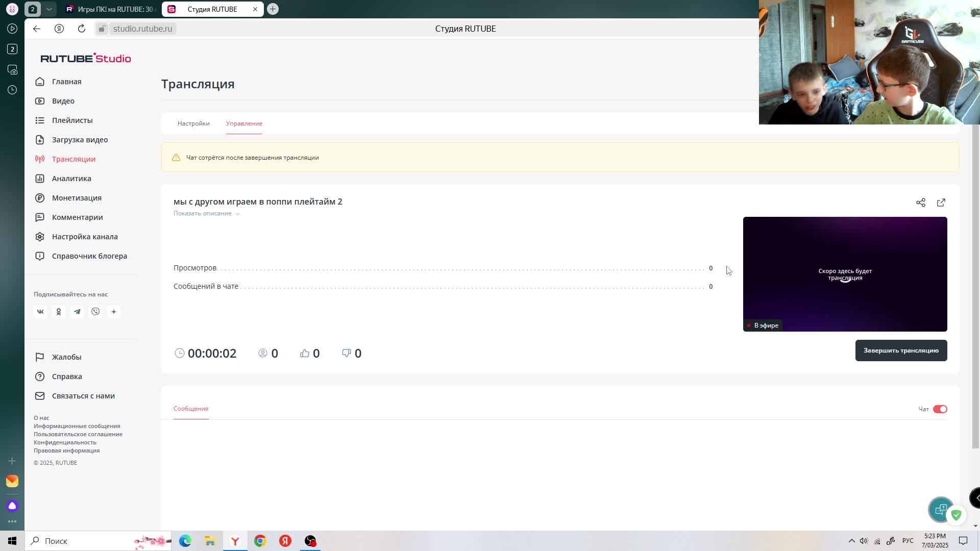The image size is (980, 551).
Task: Click the support chat widget icon
Action: [x=941, y=509]
